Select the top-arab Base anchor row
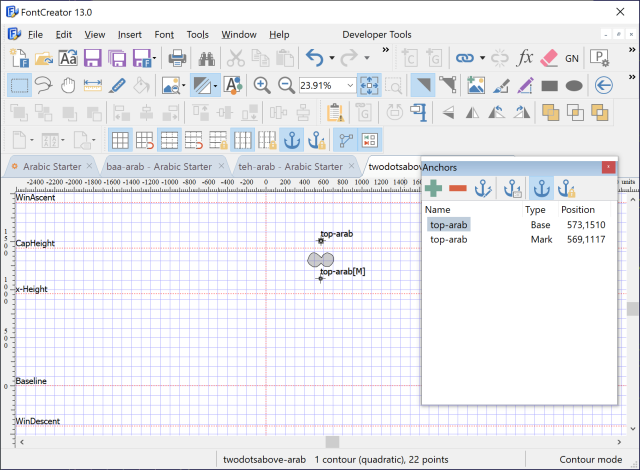 (x=449, y=225)
